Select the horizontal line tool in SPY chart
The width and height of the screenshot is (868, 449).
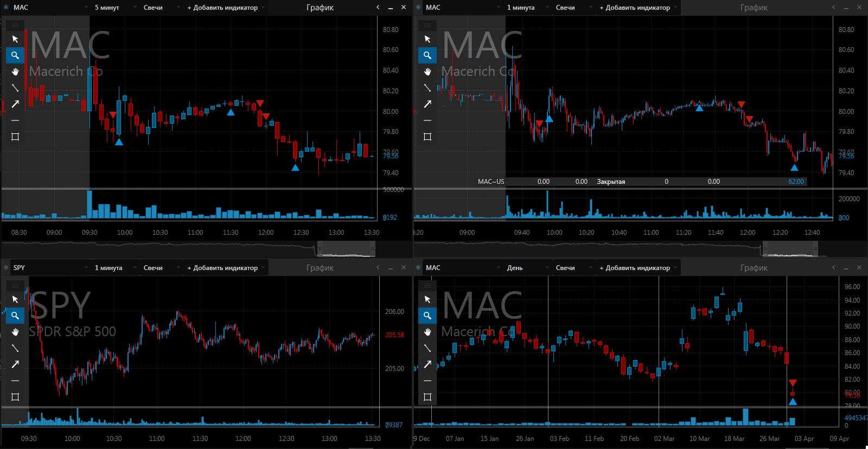click(15, 381)
